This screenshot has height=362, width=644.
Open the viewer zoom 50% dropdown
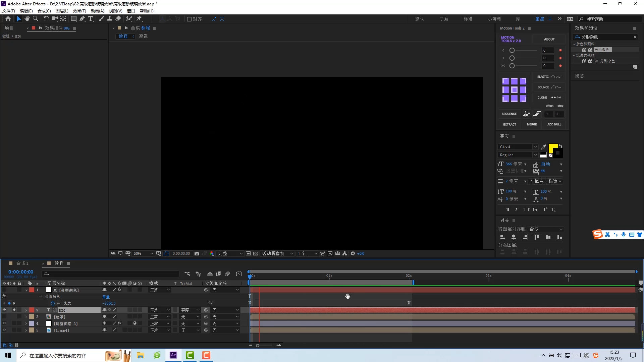(143, 254)
